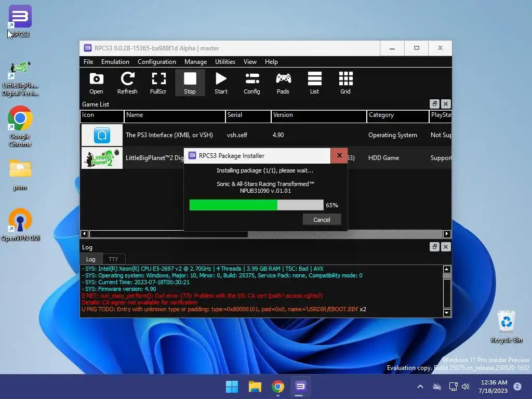Screen dimensions: 532x399
Task: Switch game list to Grid view
Action: click(345, 83)
